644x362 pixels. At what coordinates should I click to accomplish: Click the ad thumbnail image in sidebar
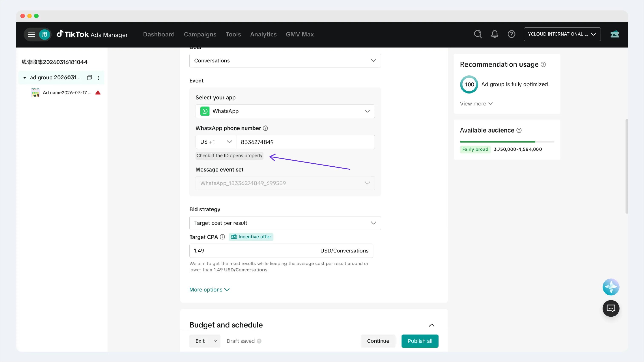point(35,92)
